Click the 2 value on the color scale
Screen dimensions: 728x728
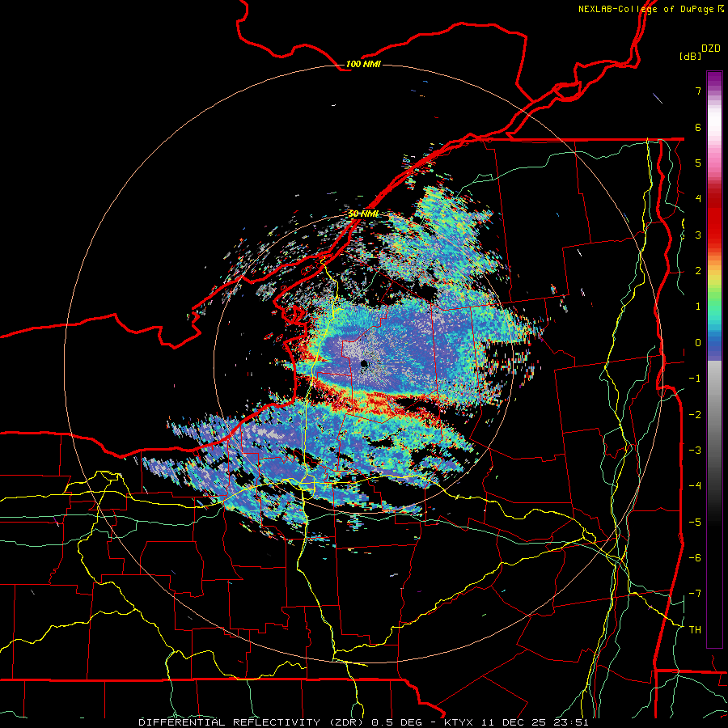click(698, 271)
